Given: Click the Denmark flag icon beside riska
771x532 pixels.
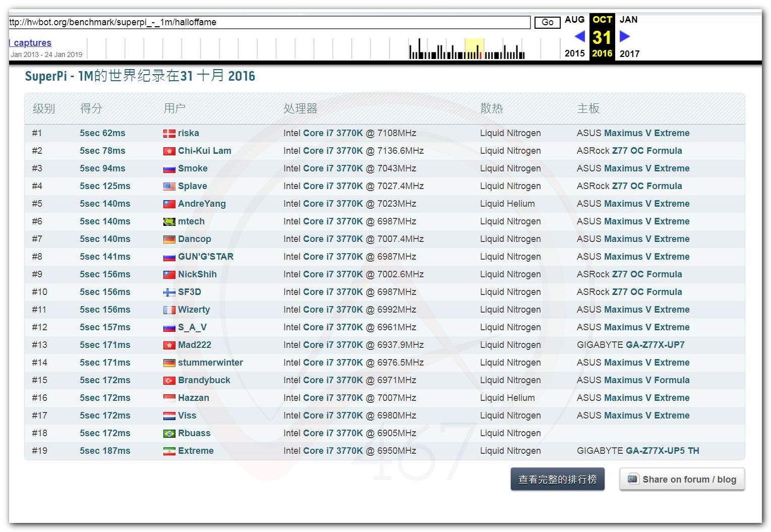Looking at the screenshot, I should pos(169,134).
